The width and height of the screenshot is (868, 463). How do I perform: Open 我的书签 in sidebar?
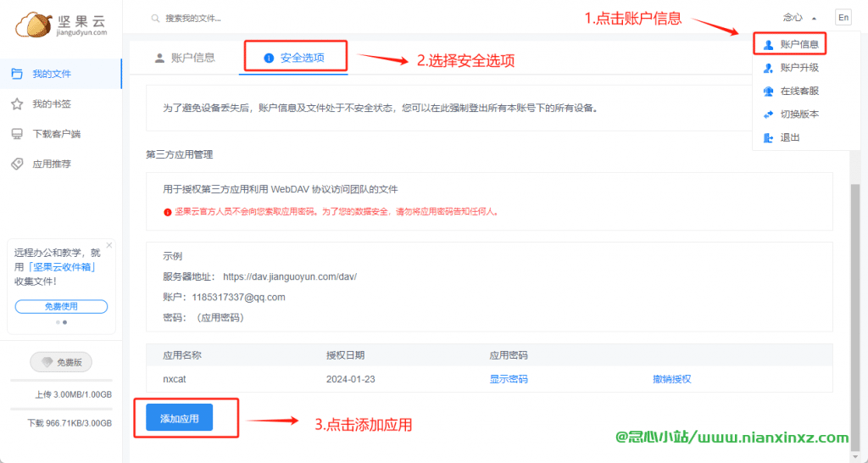click(61, 104)
